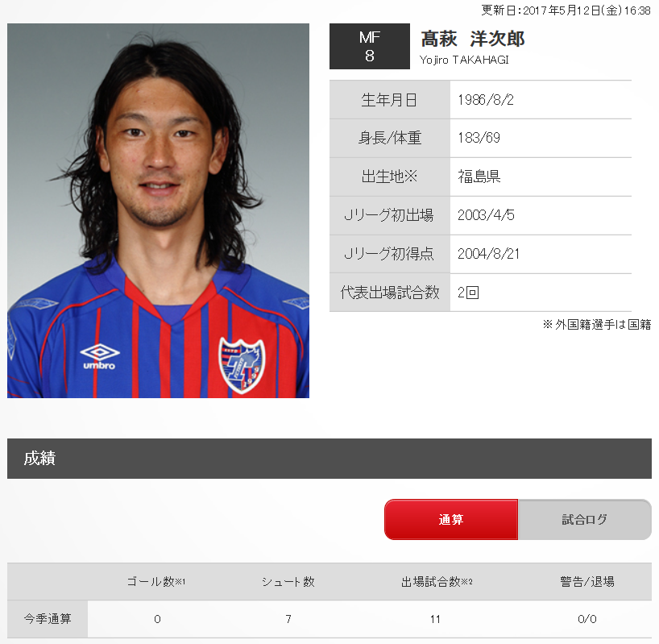Click the 出場試合数 column header
This screenshot has width=659, height=644.
pos(437,582)
